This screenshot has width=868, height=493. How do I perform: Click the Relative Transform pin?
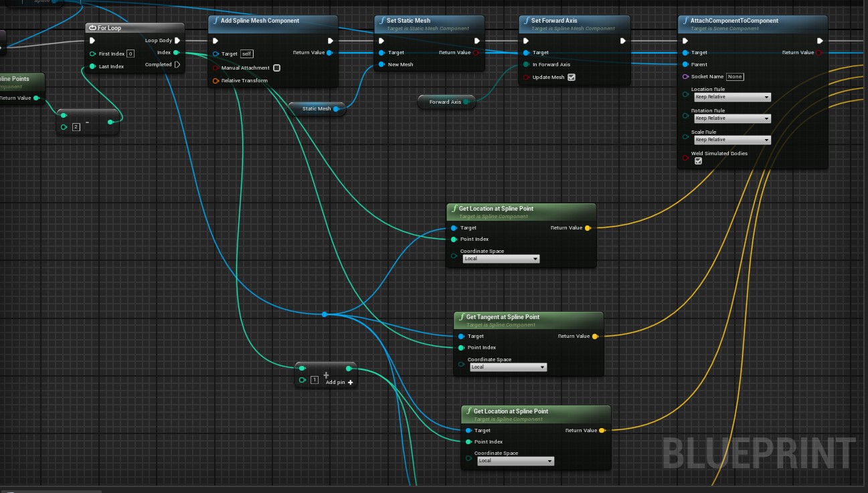point(215,81)
